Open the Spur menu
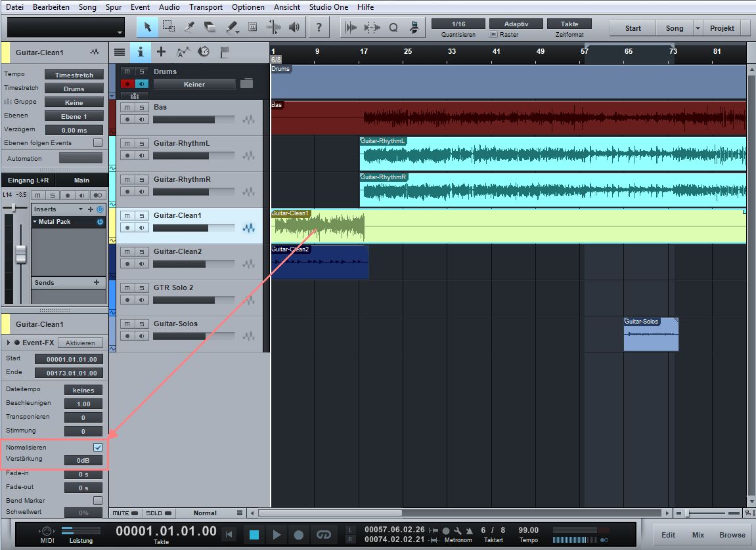Image resolution: width=756 pixels, height=550 pixels. click(114, 7)
